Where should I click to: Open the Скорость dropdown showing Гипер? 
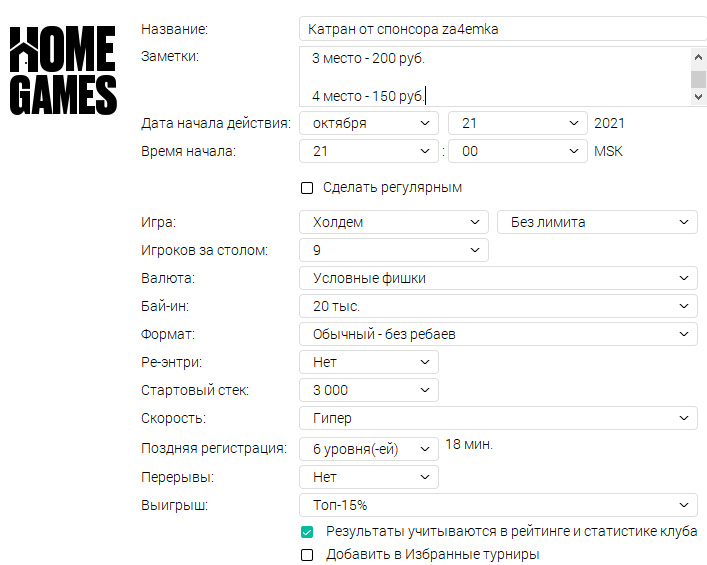498,418
